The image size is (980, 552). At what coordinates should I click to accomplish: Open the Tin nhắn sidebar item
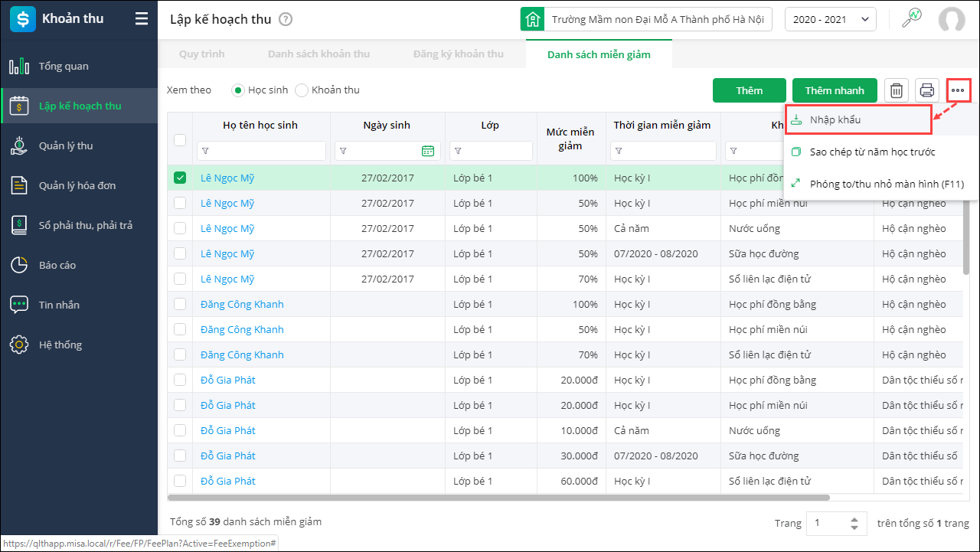(59, 305)
